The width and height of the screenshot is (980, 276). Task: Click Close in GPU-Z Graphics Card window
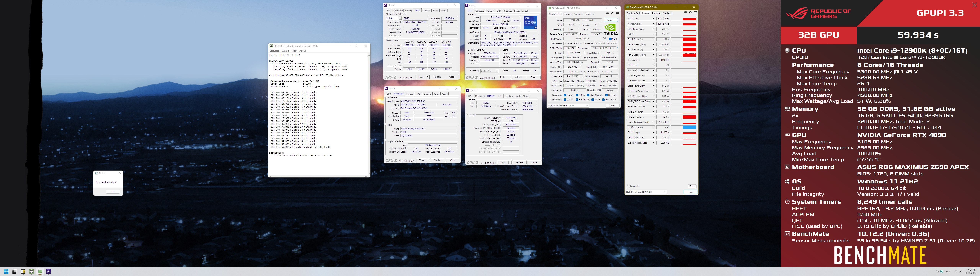coord(612,106)
